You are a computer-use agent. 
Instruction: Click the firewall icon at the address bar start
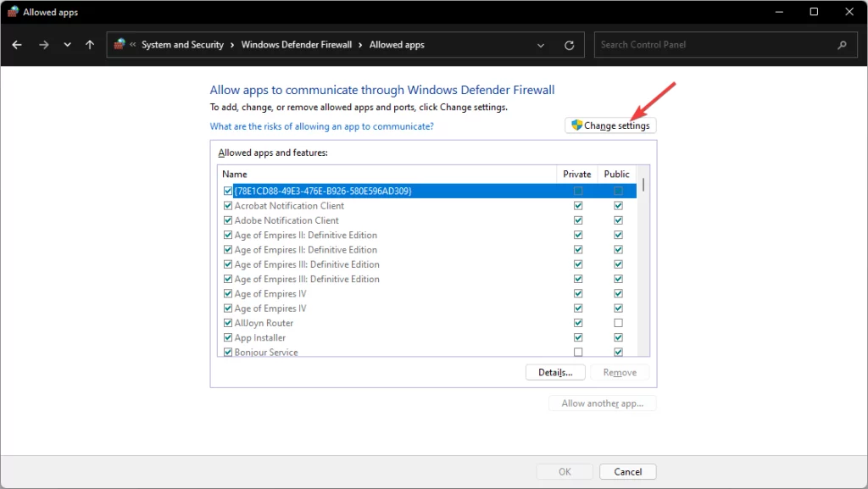tap(119, 44)
